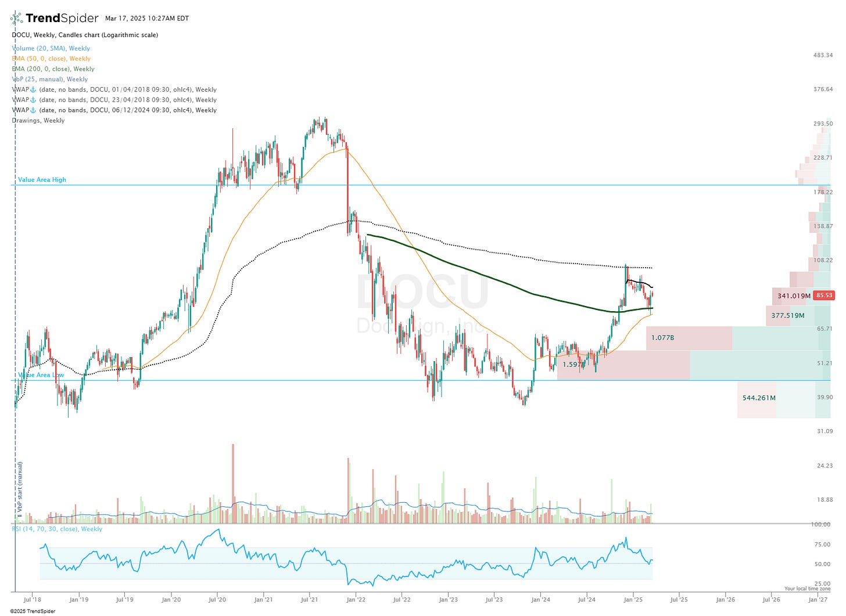The height and width of the screenshot is (616, 846).
Task: Select the Volume (20, SMA), Weekly legend entry
Action: coord(51,48)
